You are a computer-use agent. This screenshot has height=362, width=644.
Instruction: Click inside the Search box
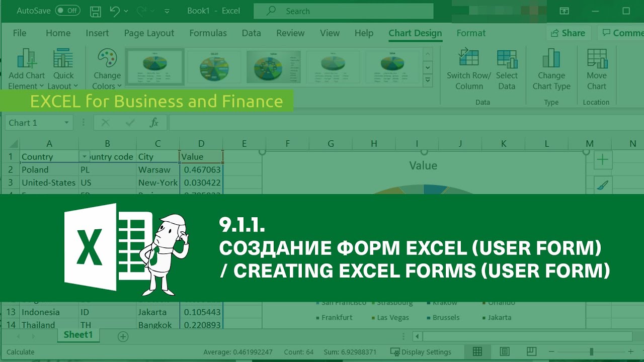point(343,11)
